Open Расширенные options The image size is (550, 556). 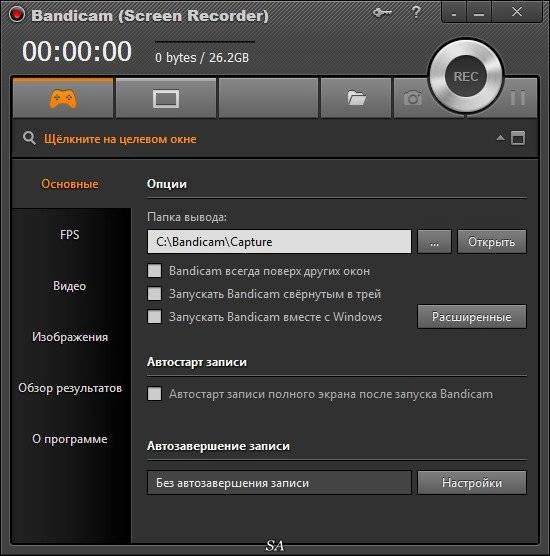pyautogui.click(x=472, y=316)
